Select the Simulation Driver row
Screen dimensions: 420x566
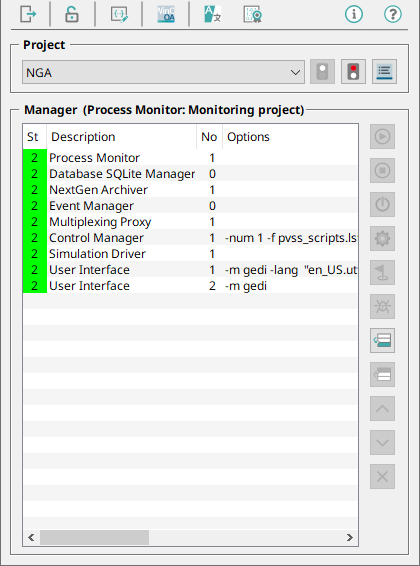pos(190,254)
